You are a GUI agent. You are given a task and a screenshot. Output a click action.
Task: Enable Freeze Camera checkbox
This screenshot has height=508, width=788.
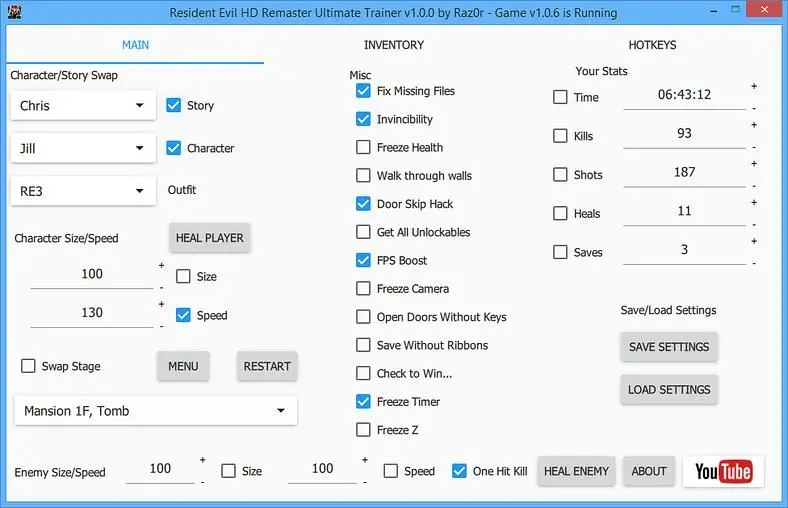point(363,288)
